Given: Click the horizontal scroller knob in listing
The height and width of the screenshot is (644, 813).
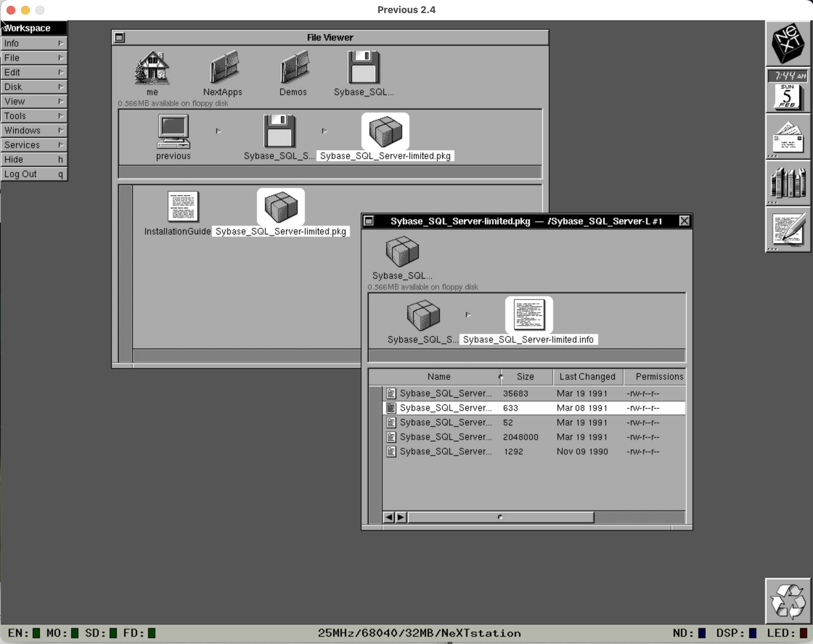Looking at the screenshot, I should 500,517.
